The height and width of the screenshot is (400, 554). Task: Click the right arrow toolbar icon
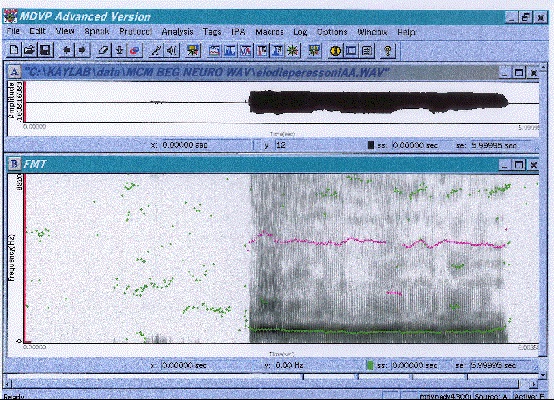[82, 50]
